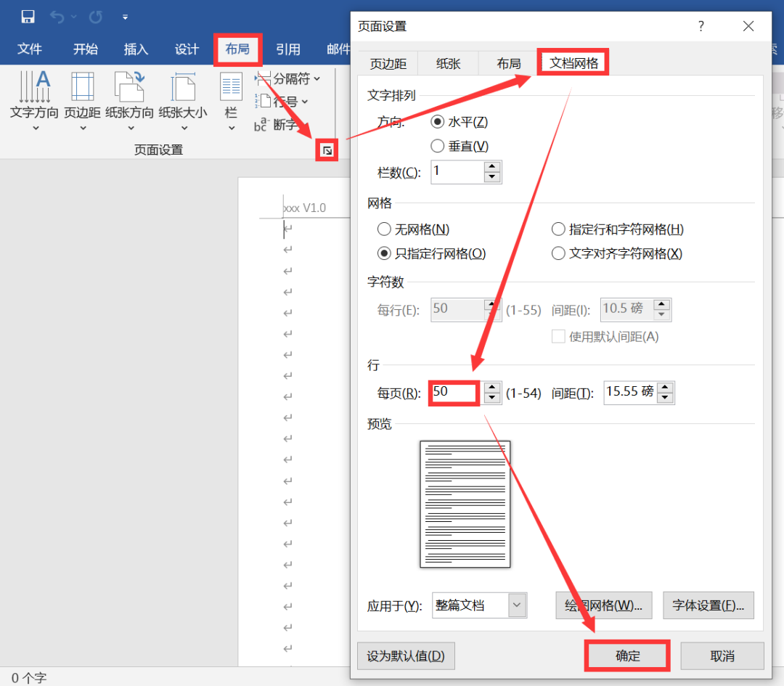Click the Save icon in title bar

(x=28, y=16)
